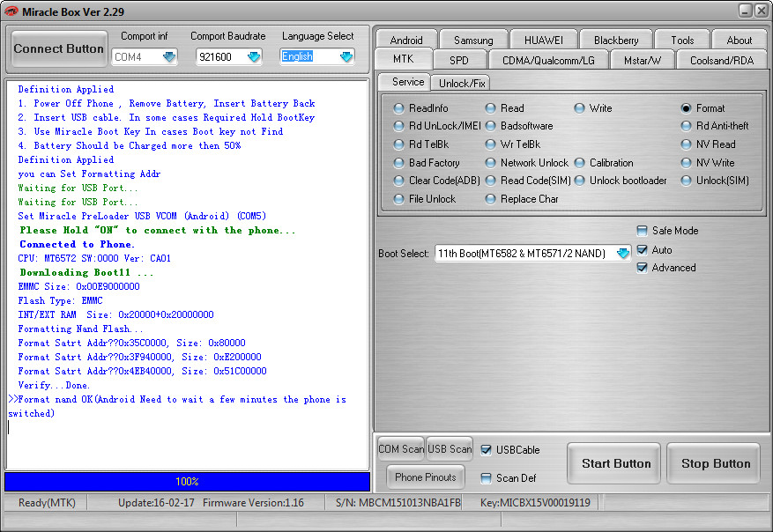Click the Miracle Box title bar logo icon

11,11
